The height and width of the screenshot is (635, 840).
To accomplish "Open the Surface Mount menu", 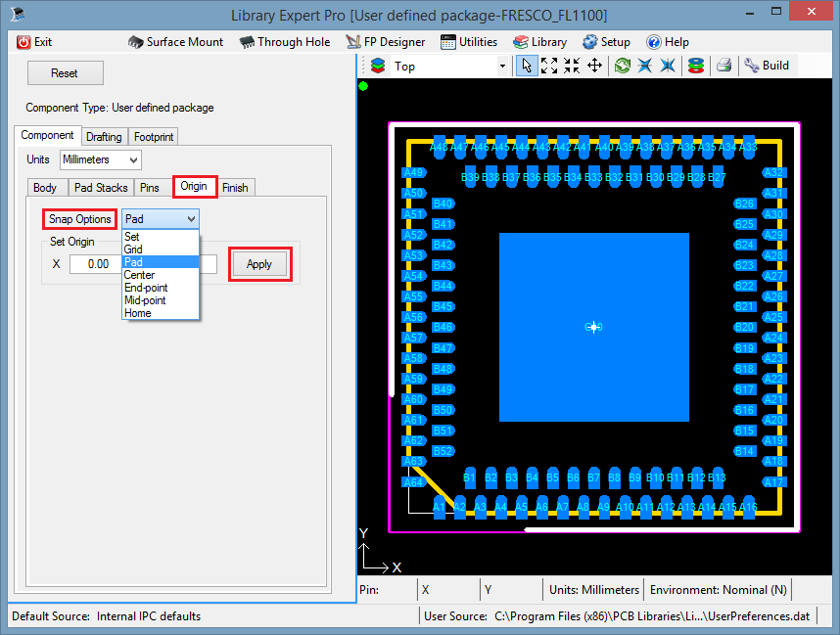I will 175,42.
